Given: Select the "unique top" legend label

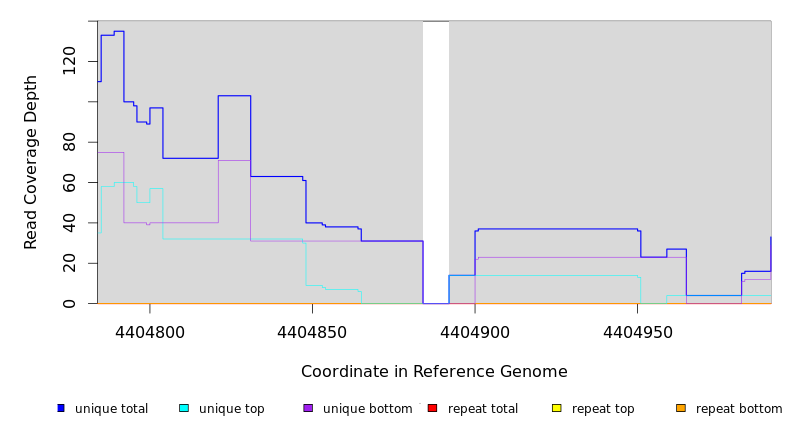Looking at the screenshot, I should 231,409.
